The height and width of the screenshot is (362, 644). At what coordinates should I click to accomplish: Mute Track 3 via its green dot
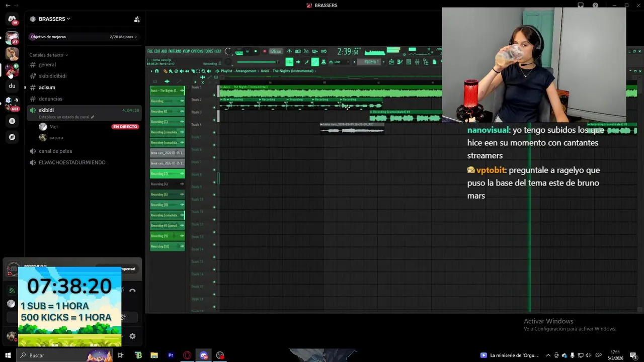tap(214, 120)
